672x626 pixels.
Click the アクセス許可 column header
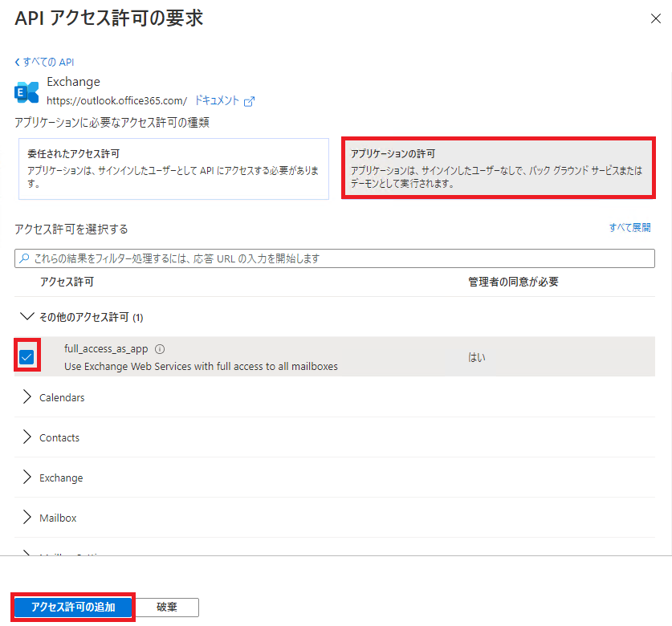coord(67,282)
